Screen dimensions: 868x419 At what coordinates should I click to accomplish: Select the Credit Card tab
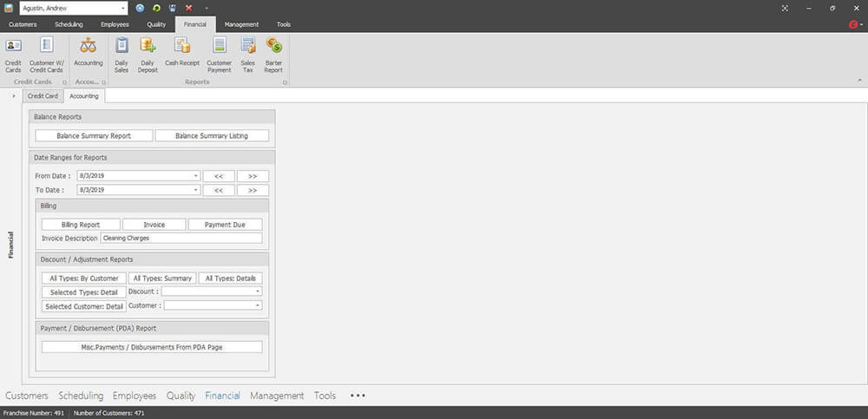point(43,95)
